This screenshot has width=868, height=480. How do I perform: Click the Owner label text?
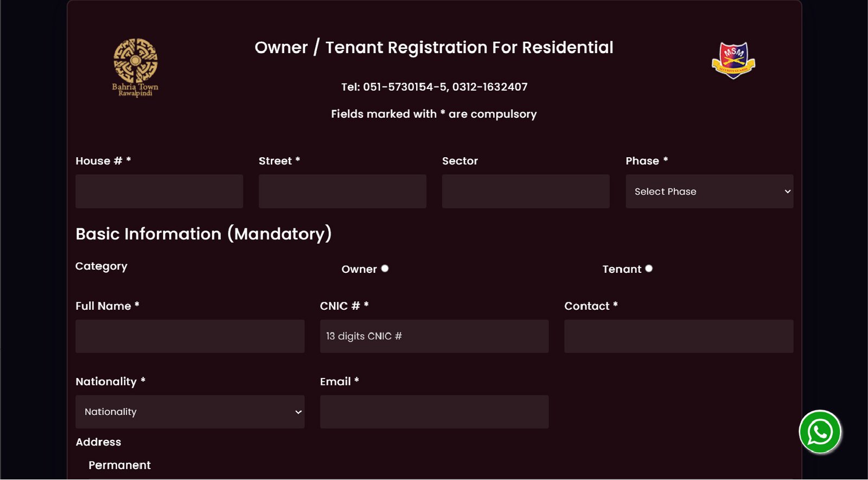(359, 270)
